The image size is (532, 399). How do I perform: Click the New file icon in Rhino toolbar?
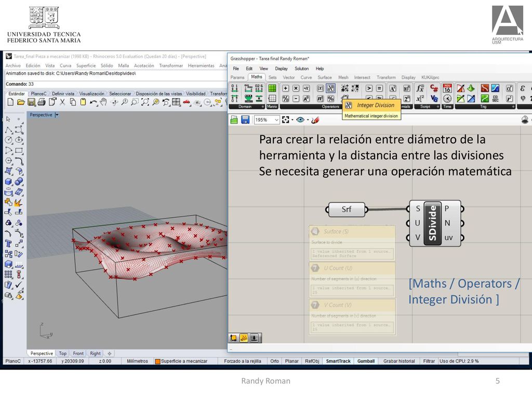(10, 102)
